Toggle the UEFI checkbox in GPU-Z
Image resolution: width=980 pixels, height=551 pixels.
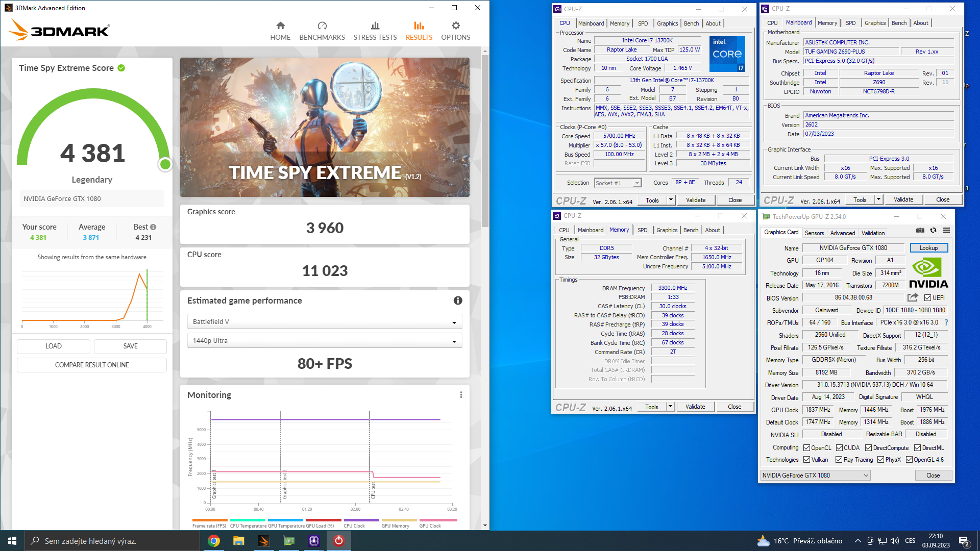click(x=928, y=298)
